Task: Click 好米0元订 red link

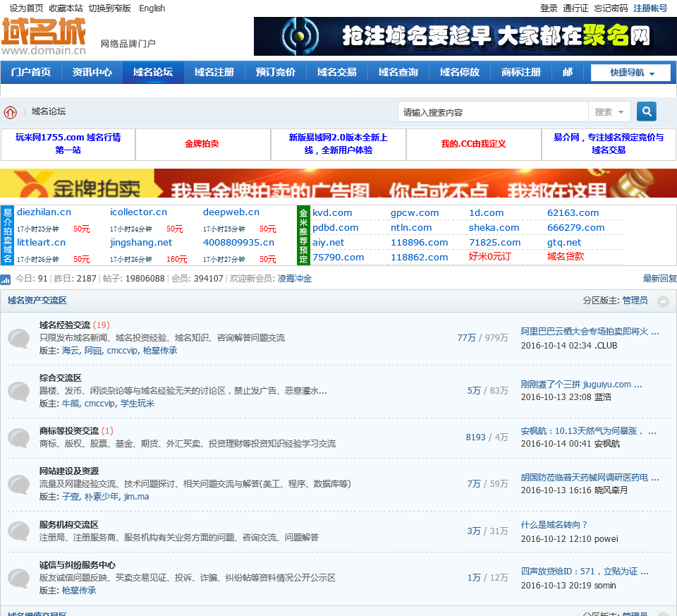Action: [490, 257]
